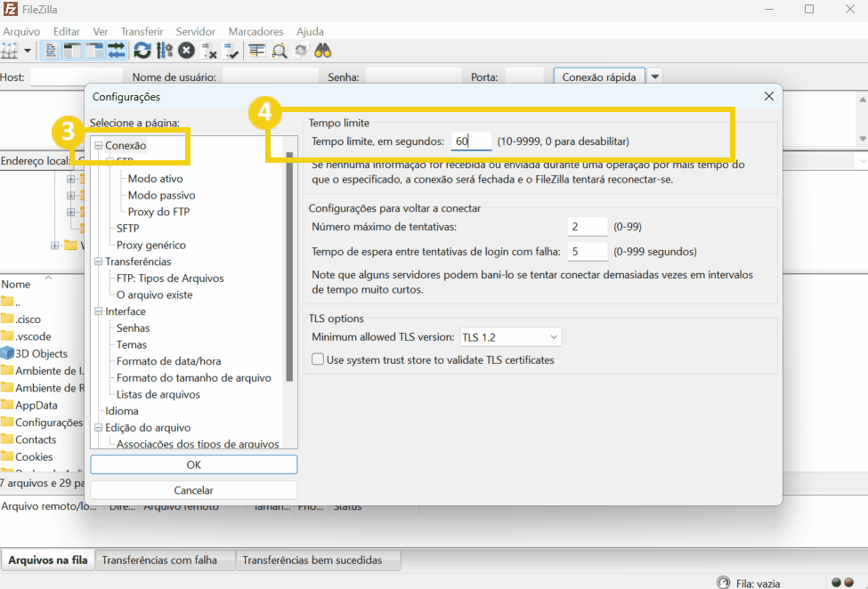
Task: Click the Nome de usuário field
Action: tap(270, 77)
